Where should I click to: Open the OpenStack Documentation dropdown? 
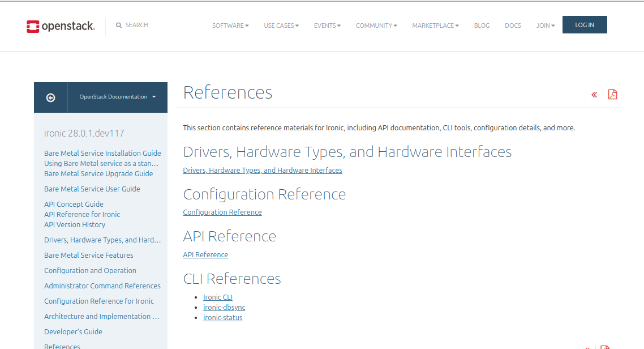[x=118, y=97]
